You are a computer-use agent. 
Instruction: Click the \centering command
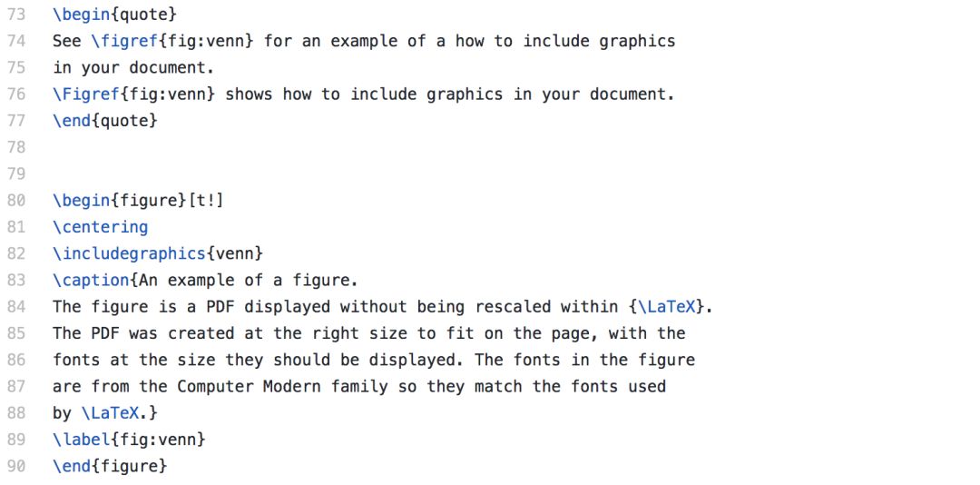pos(101,227)
